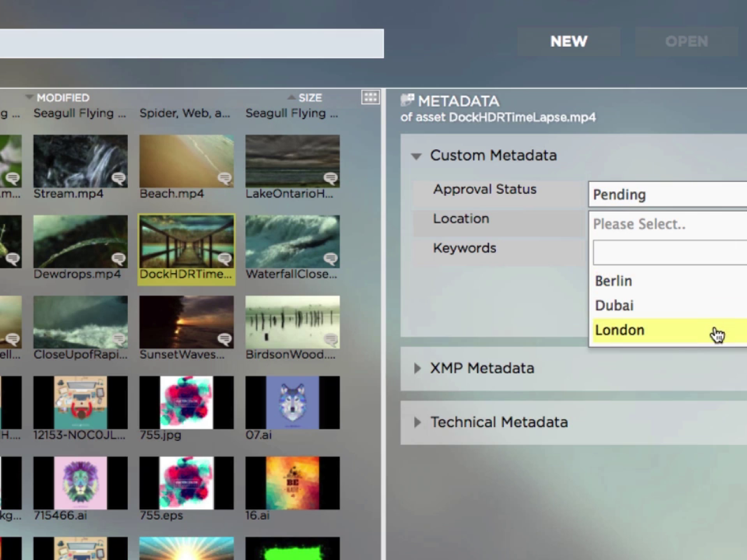Sort assets by the SIZE column
This screenshot has height=560, width=747.
pos(310,97)
